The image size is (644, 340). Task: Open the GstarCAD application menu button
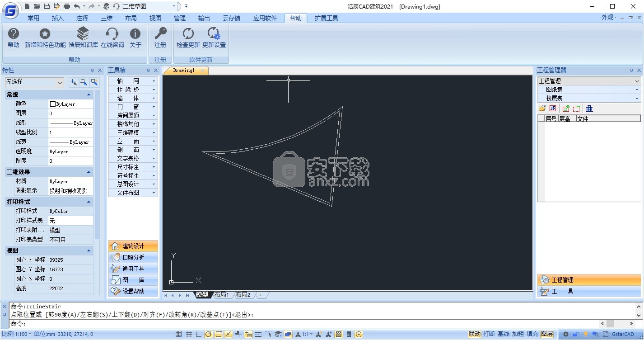point(10,10)
